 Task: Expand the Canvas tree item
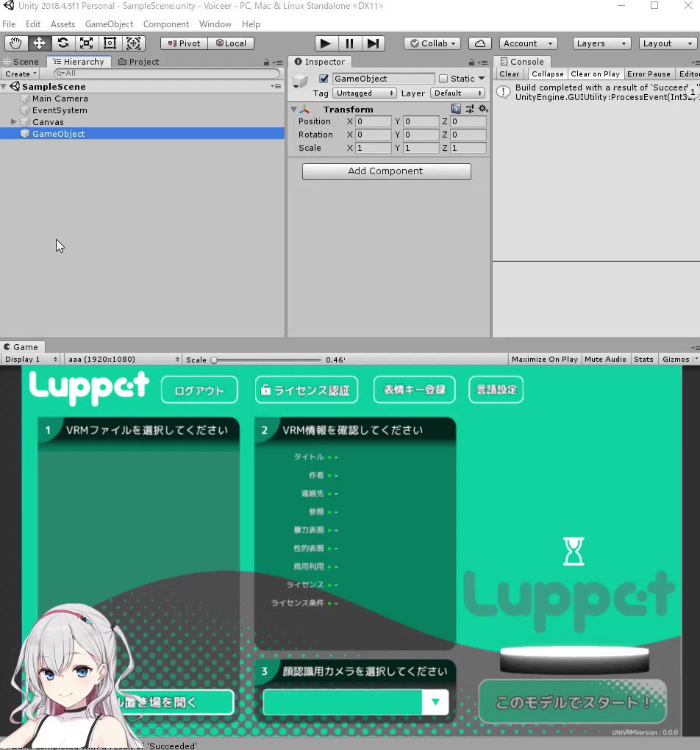14,122
